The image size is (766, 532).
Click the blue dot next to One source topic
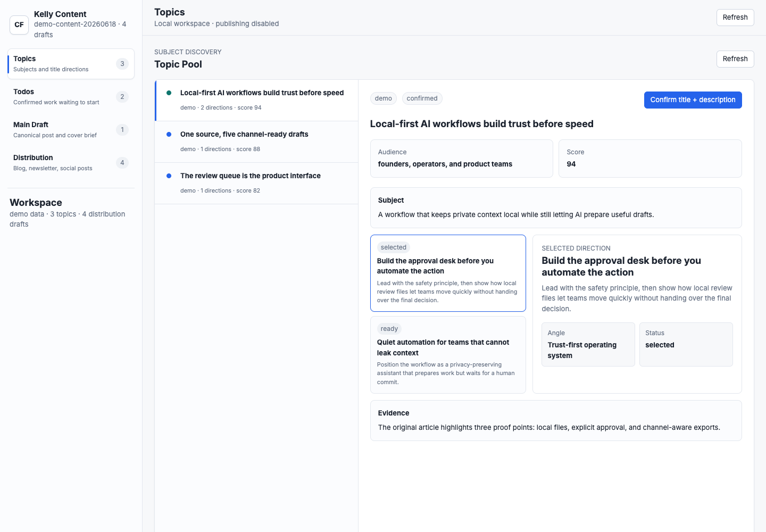pos(169,134)
